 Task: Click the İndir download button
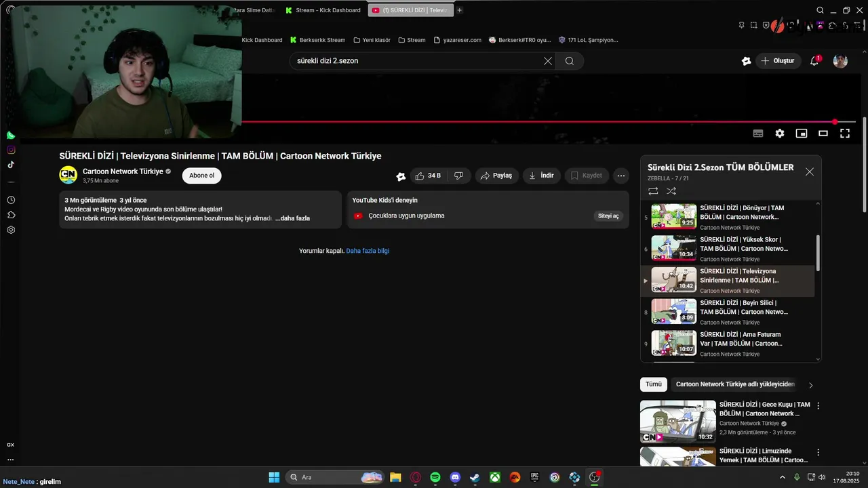point(541,176)
